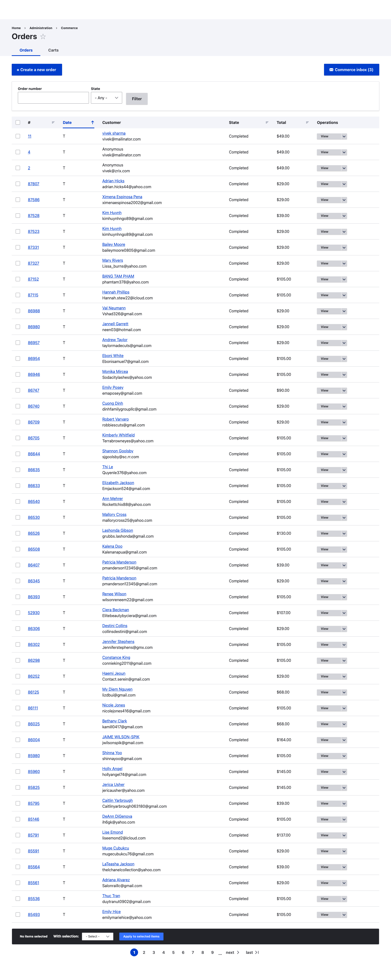Check the box for order 87807
The image size is (391, 980).
tap(18, 184)
